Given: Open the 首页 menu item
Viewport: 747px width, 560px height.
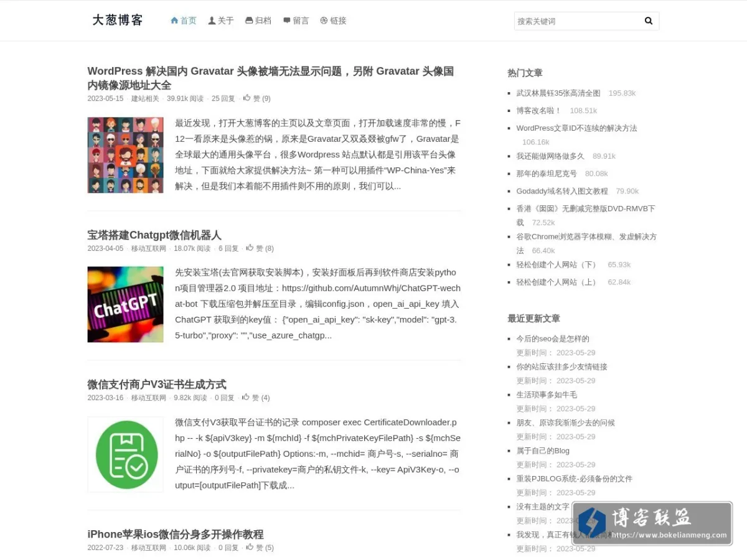Looking at the screenshot, I should point(184,21).
